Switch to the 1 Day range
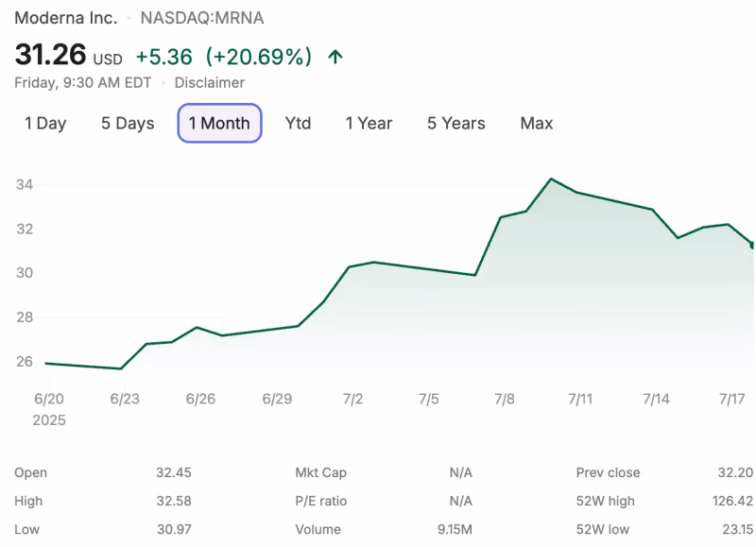 point(45,123)
